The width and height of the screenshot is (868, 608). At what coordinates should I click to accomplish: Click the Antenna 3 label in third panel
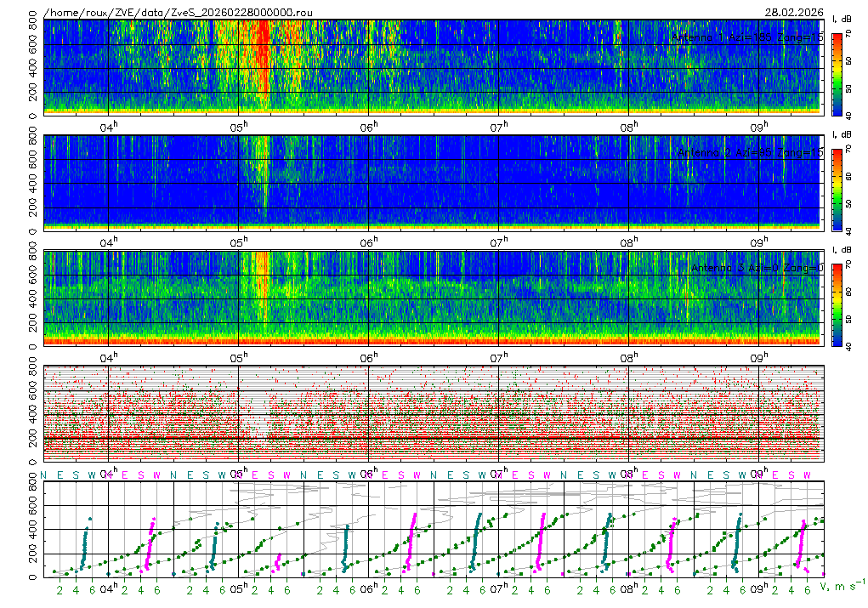click(757, 268)
